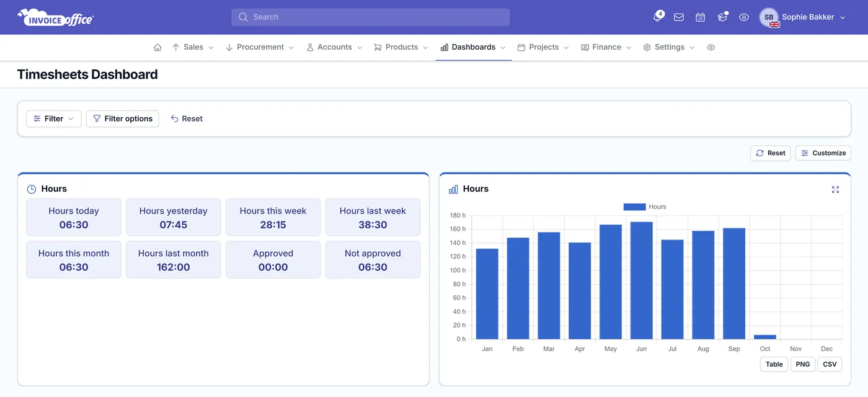
Task: Select the Hours this week card
Action: [x=273, y=218]
